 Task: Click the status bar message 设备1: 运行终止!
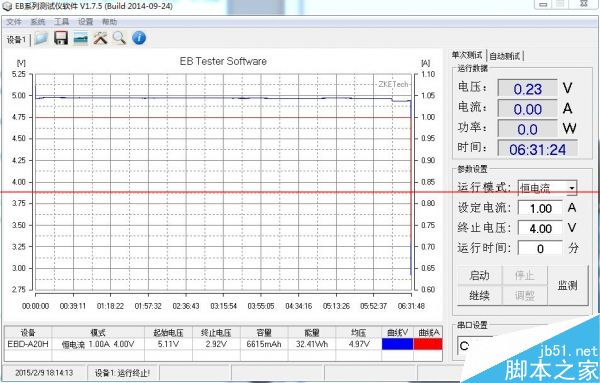click(x=122, y=372)
